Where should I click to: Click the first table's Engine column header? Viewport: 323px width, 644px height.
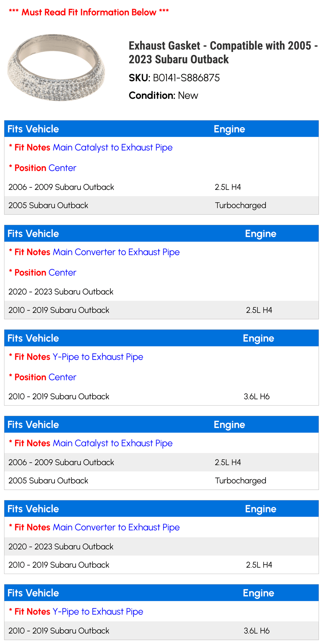(229, 129)
